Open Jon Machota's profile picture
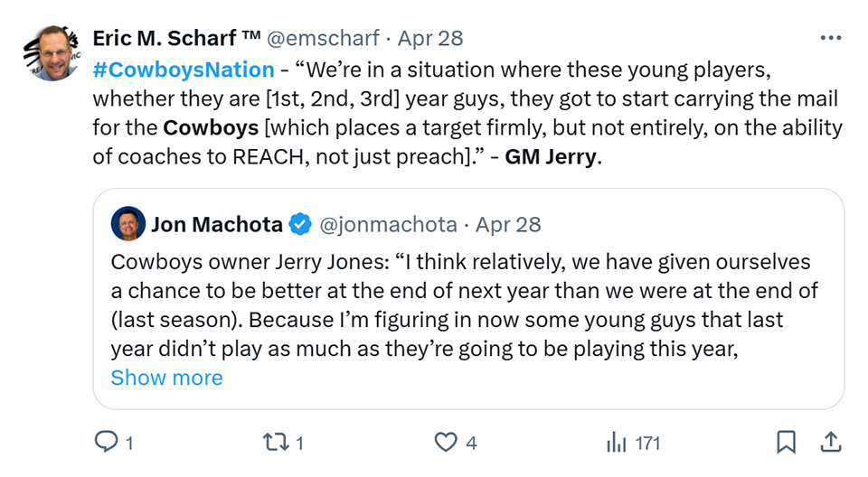Screen dimensions: 868x477 click(x=128, y=224)
